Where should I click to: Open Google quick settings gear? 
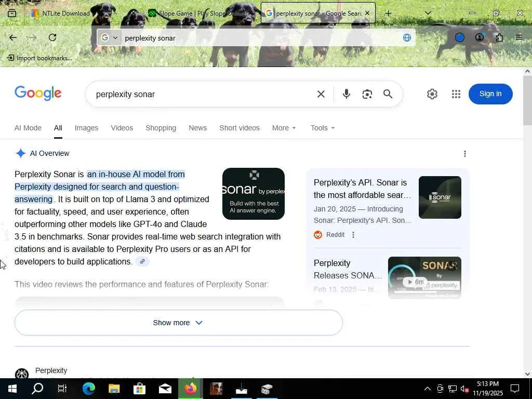[x=432, y=94]
